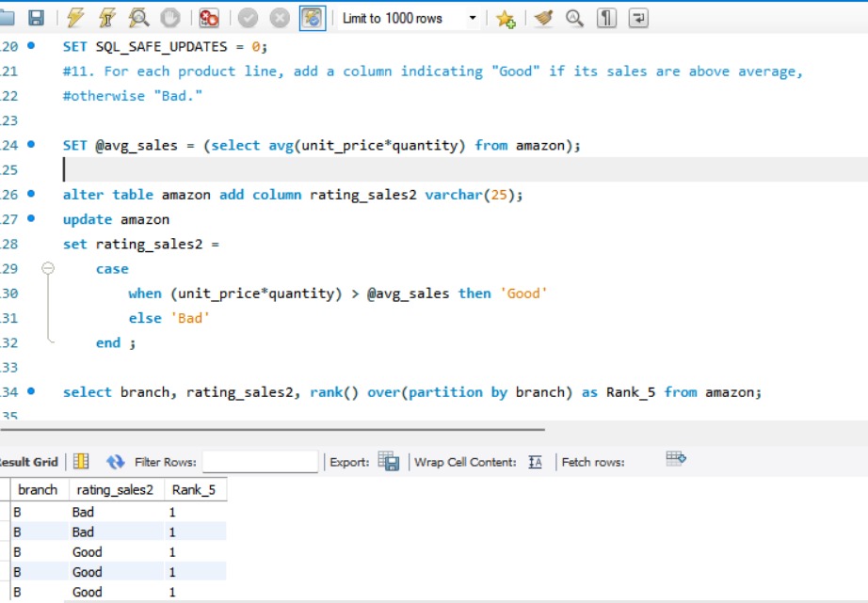Click the statement marker dot on the SET SQL_SAFE_UPDATES line

click(x=31, y=45)
